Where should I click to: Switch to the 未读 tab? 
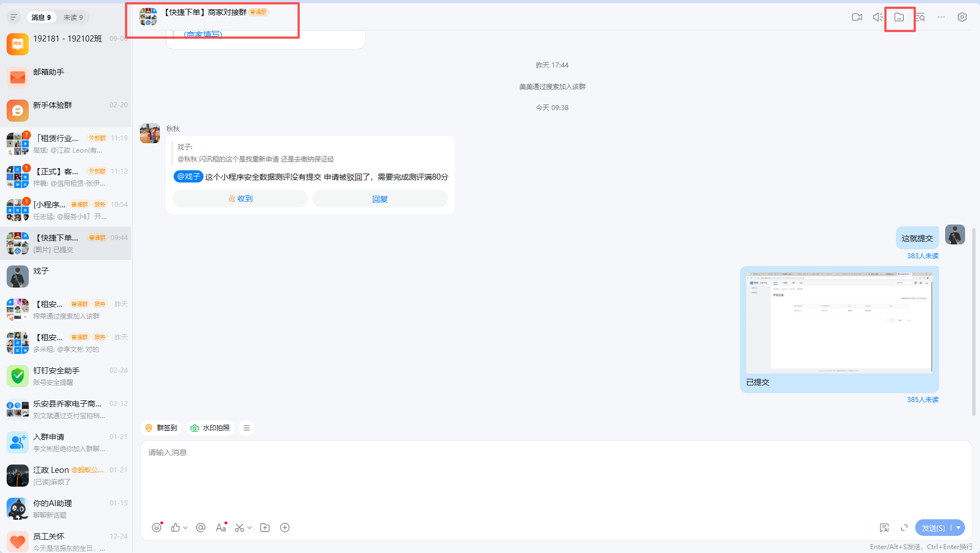pyautogui.click(x=73, y=17)
